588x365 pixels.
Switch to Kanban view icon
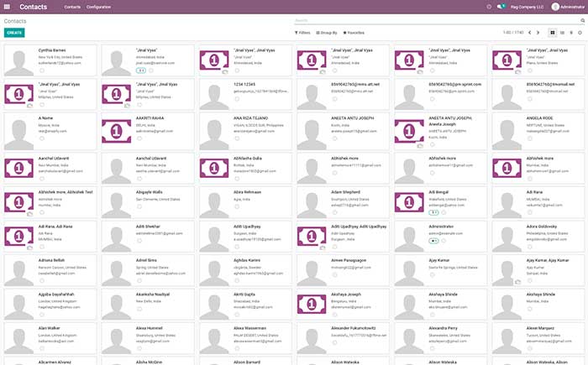pyautogui.click(x=553, y=33)
